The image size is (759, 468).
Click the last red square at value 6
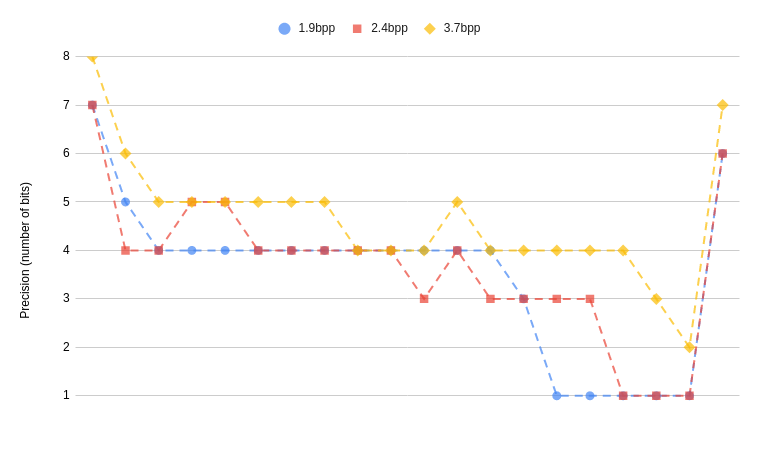tap(722, 154)
